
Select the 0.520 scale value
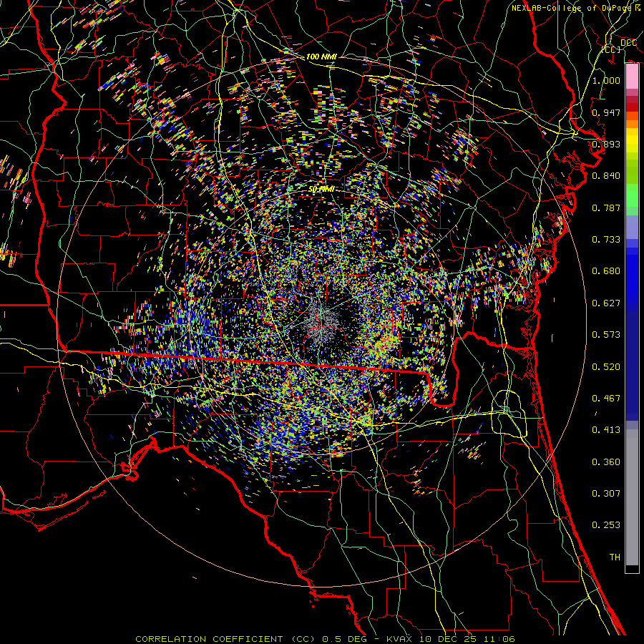tap(606, 367)
